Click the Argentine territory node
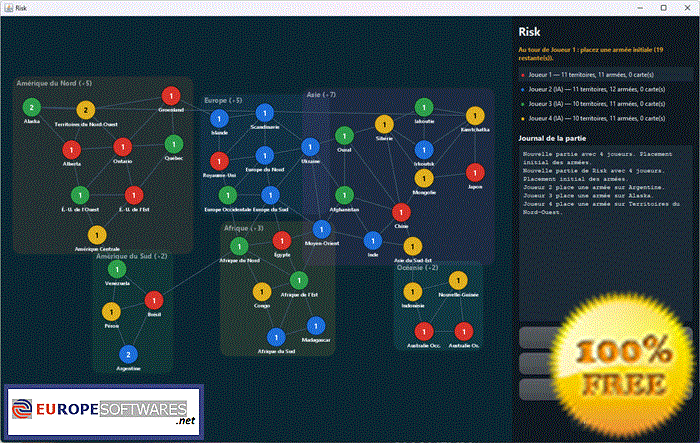 129,355
